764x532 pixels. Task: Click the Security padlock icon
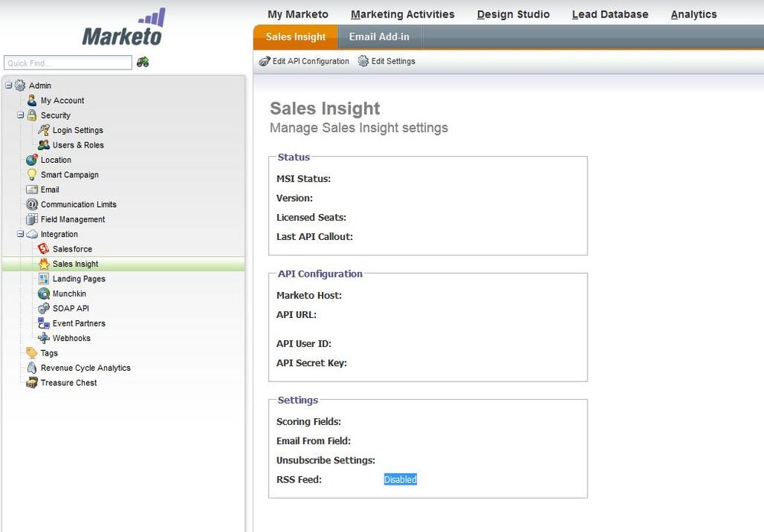pos(31,115)
